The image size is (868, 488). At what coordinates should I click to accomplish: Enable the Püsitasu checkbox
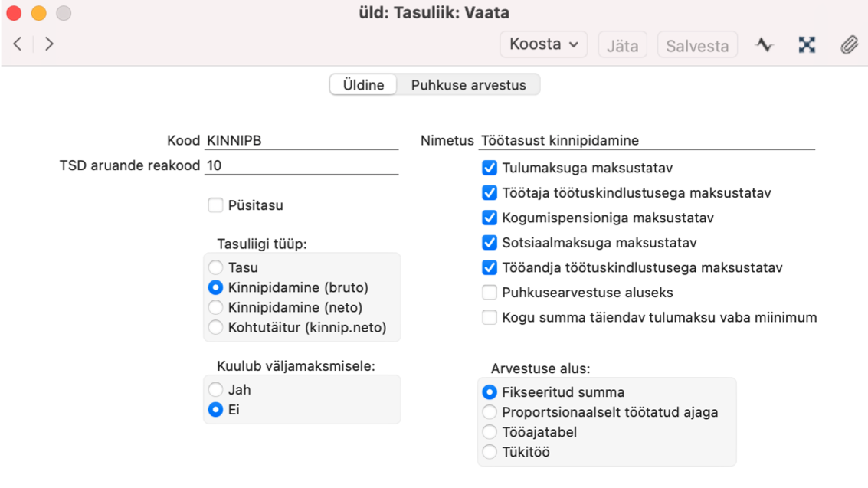tap(215, 205)
